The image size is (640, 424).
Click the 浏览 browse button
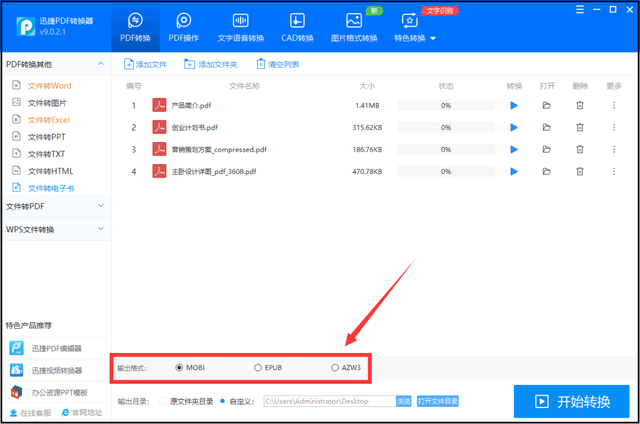click(x=404, y=401)
